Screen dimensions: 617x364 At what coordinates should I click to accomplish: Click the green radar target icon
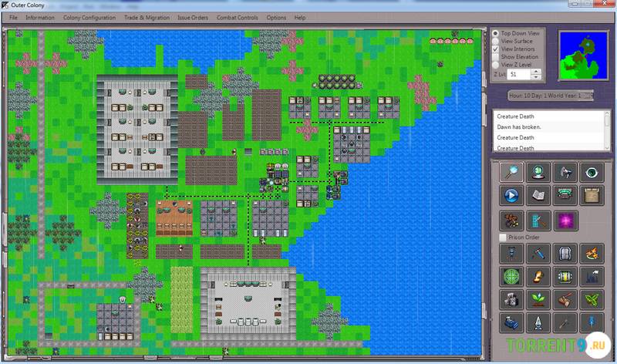pos(510,276)
